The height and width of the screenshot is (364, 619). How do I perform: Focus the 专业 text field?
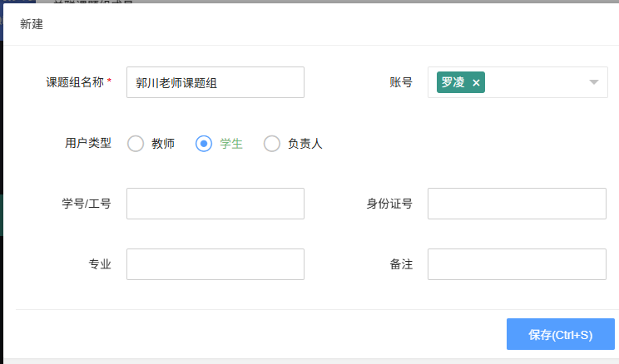pos(215,264)
